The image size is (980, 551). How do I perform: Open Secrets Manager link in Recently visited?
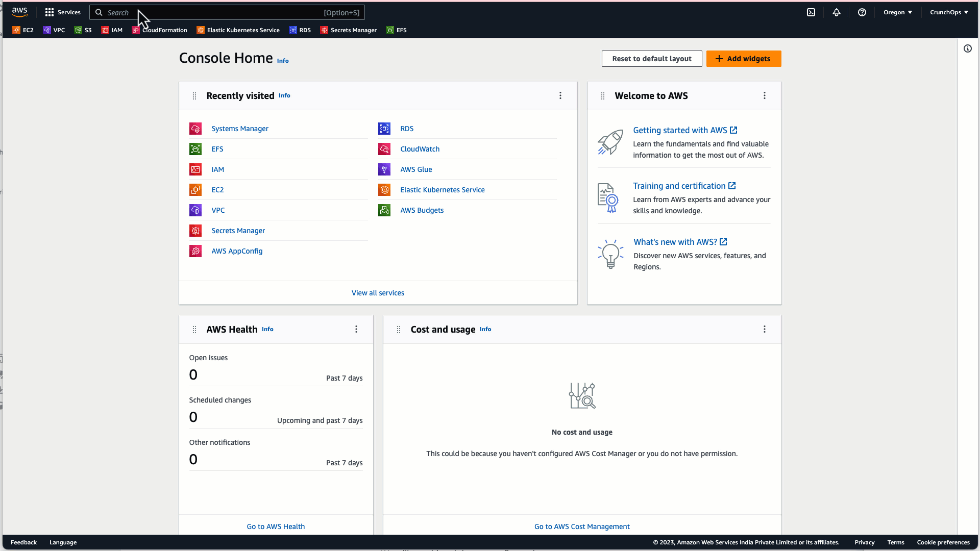pyautogui.click(x=238, y=231)
